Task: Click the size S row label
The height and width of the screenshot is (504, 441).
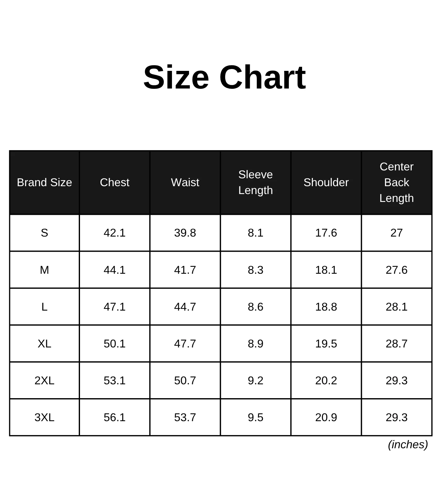Action: click(x=44, y=233)
